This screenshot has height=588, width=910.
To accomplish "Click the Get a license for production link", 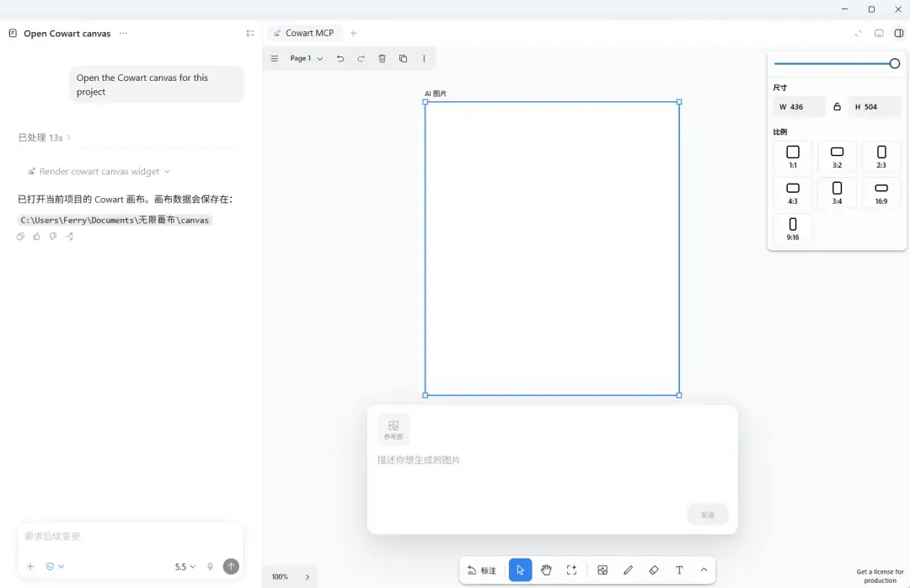I will [880, 576].
